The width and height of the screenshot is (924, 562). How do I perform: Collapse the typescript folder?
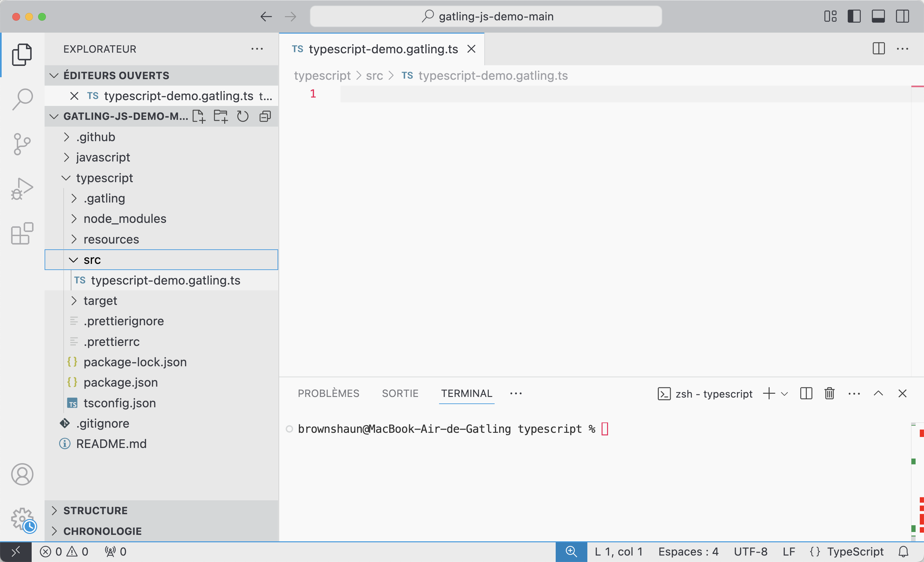[161, 178]
